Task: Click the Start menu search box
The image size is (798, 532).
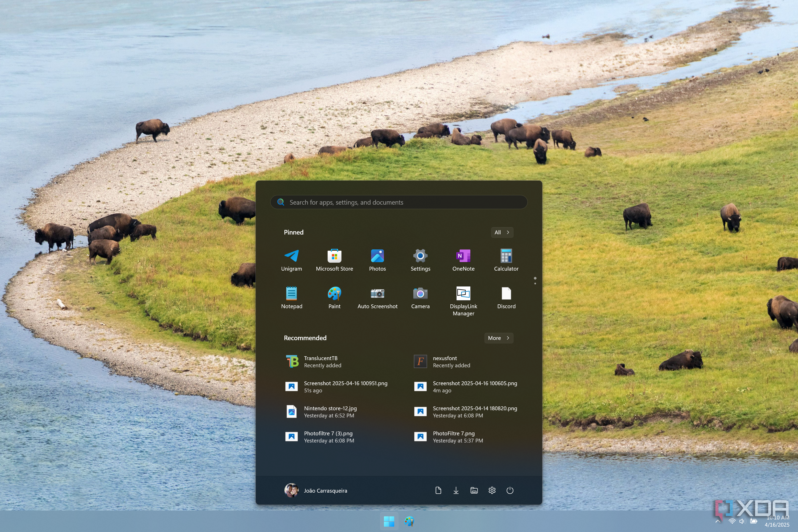Action: (399, 202)
